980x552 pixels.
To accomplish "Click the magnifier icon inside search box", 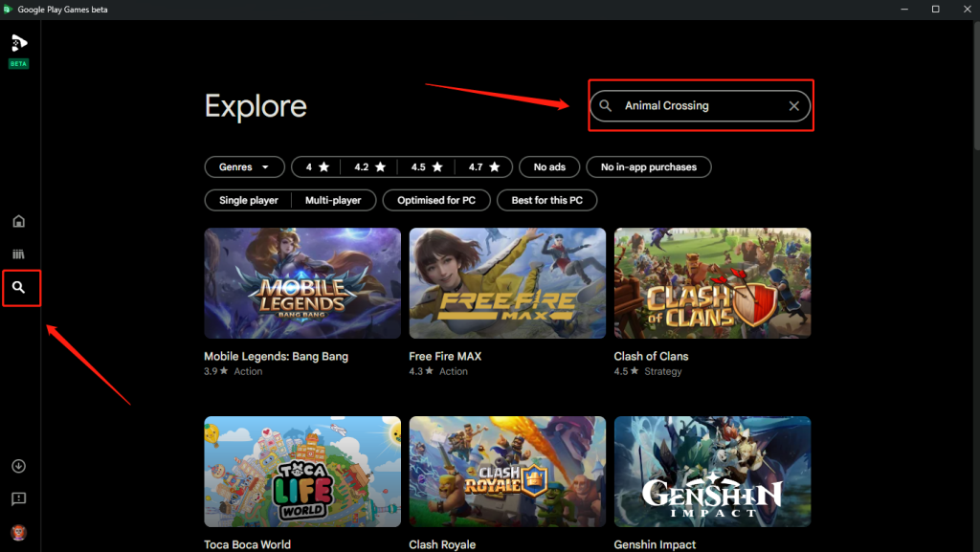I will [605, 105].
